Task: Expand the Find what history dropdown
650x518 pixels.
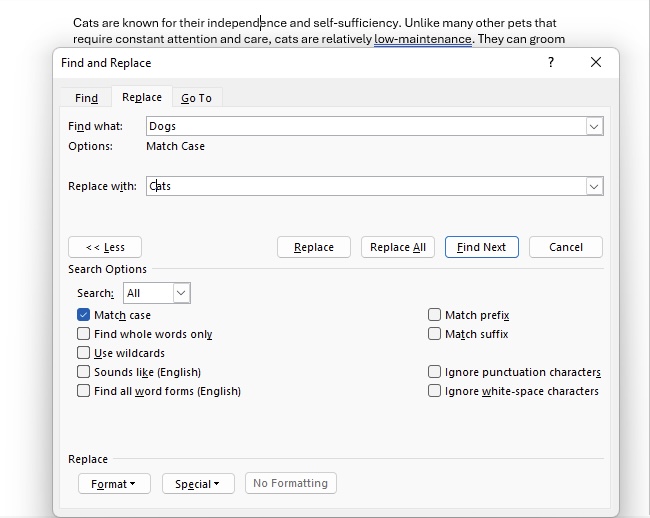Action: [x=594, y=126]
